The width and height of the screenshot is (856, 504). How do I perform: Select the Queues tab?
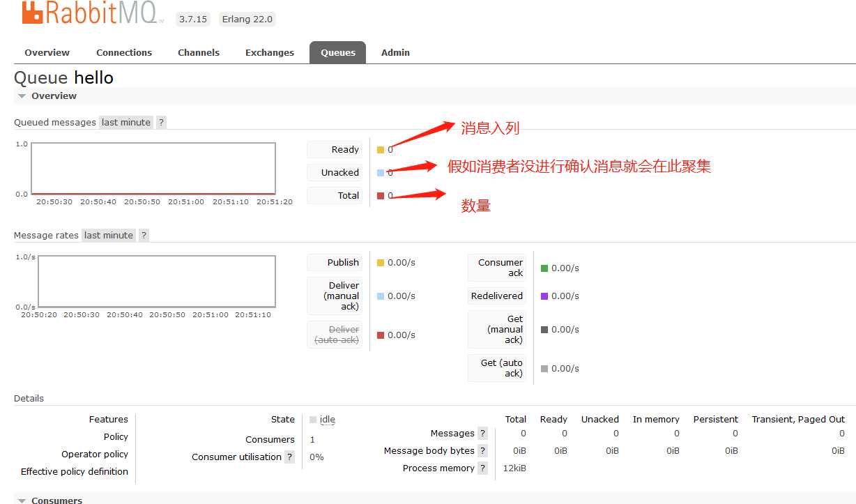(338, 52)
